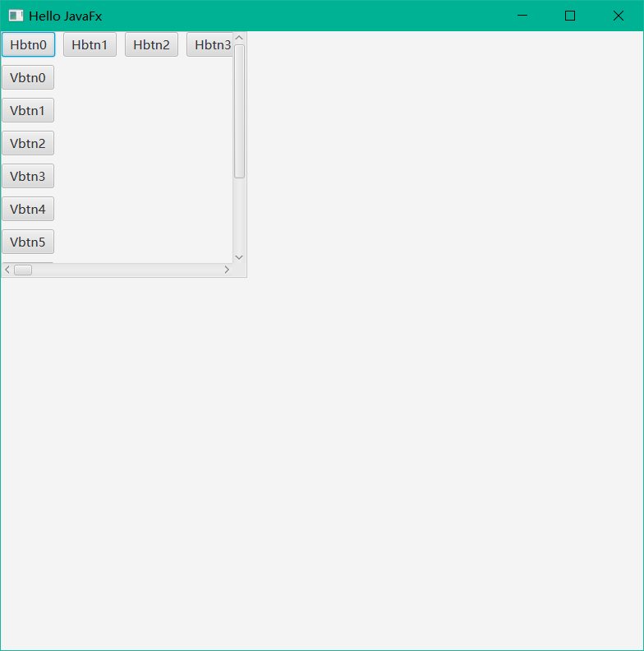Image resolution: width=644 pixels, height=651 pixels.
Task: Activate the Vbtn1 button
Action: point(28,110)
